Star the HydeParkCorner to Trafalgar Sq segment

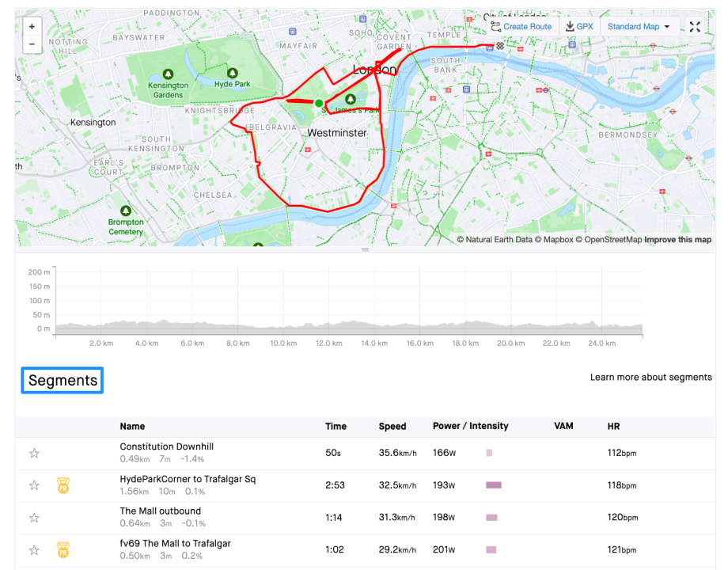(x=34, y=485)
